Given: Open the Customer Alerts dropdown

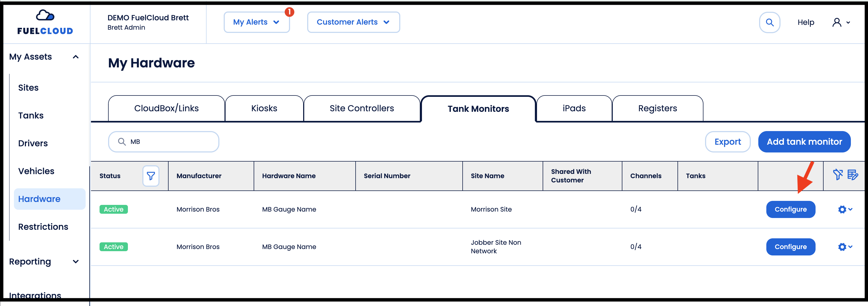Looking at the screenshot, I should (353, 22).
